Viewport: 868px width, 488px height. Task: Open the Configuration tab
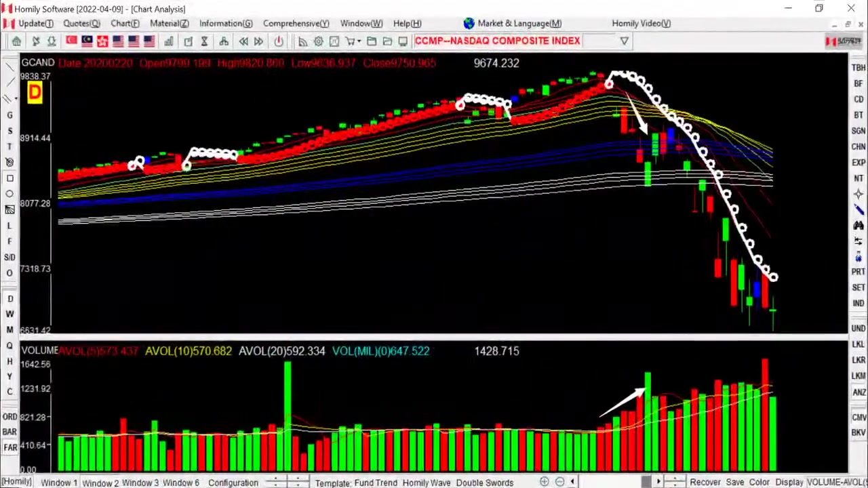tap(233, 483)
